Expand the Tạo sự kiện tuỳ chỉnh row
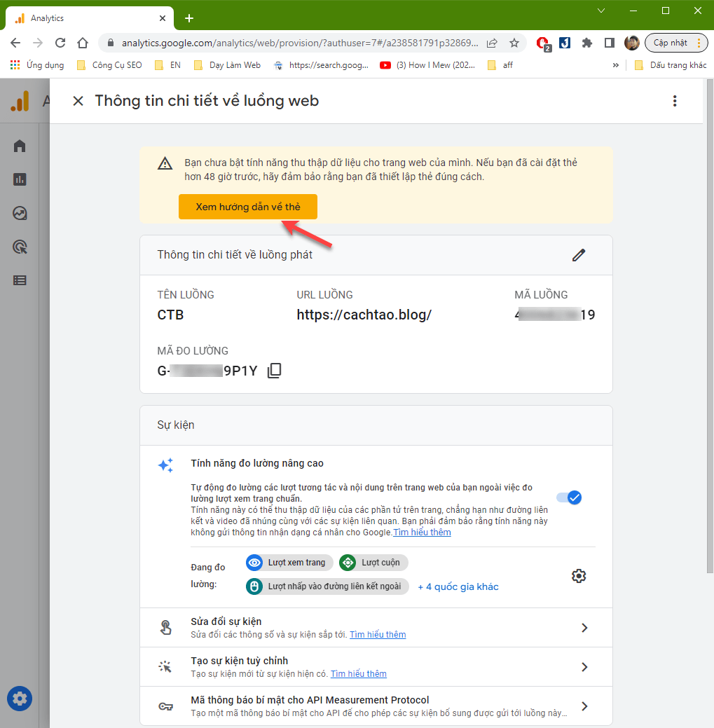This screenshot has width=714, height=728. [376, 667]
